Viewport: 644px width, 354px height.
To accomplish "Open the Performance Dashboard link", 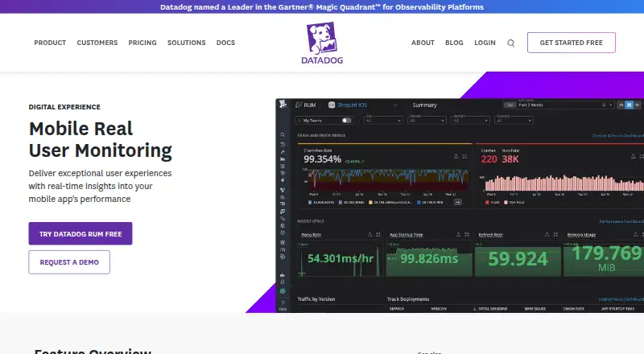I will coord(621,221).
